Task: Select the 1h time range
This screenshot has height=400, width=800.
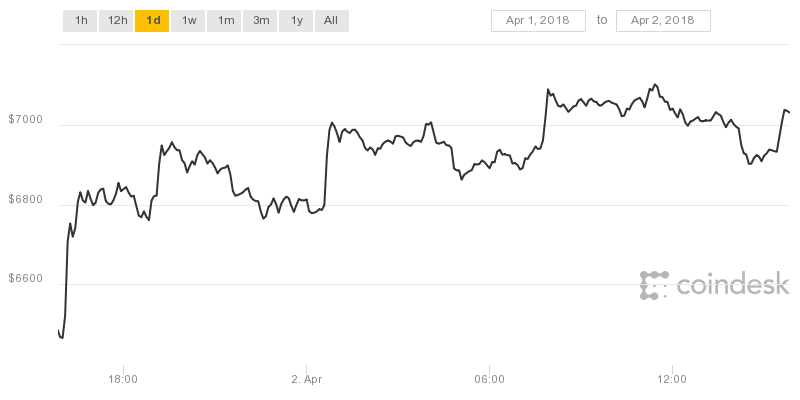Action: coord(80,21)
